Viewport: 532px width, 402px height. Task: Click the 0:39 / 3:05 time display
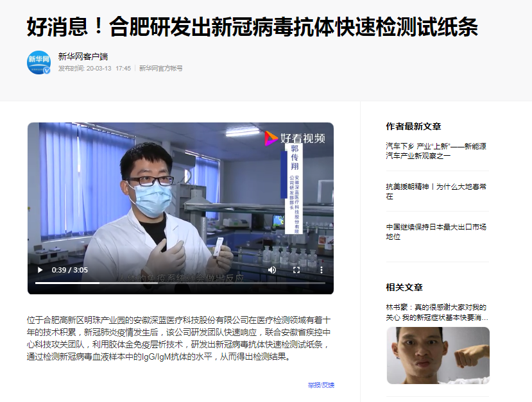69,270
